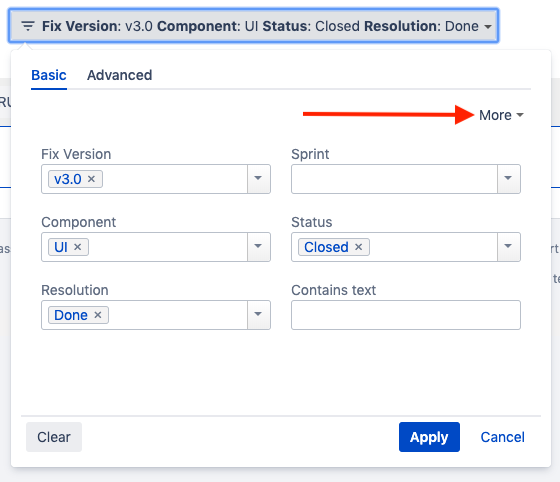This screenshot has height=482, width=560.
Task: Click the Cancel link
Action: (x=502, y=437)
